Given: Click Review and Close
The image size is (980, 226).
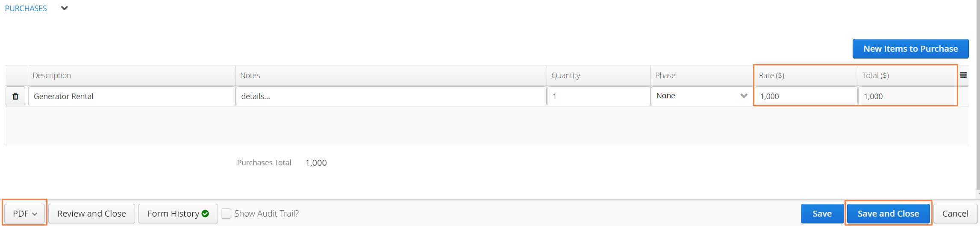Looking at the screenshot, I should click(x=91, y=214).
